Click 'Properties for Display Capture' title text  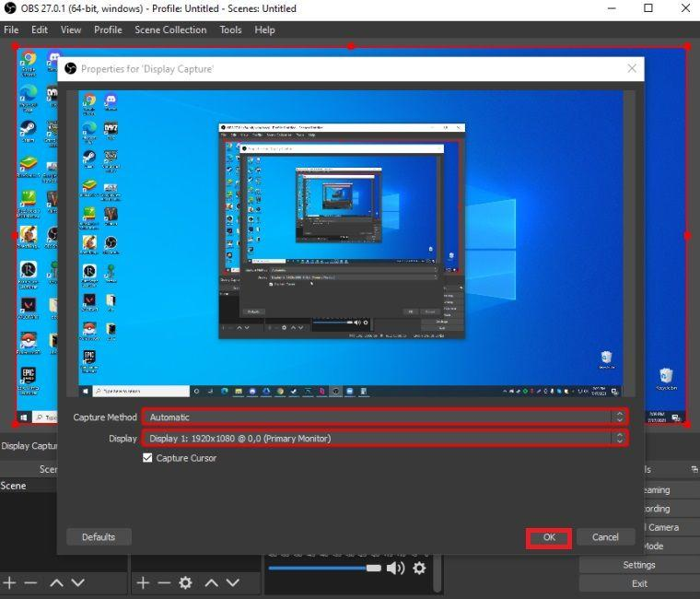147,69
